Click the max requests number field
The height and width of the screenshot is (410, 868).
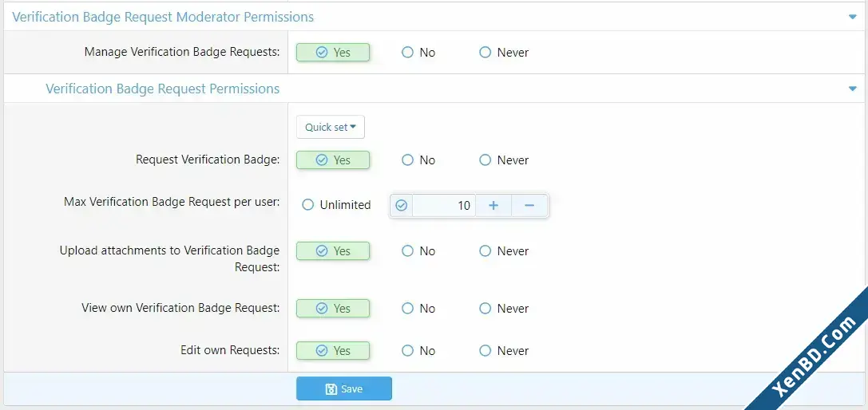443,206
